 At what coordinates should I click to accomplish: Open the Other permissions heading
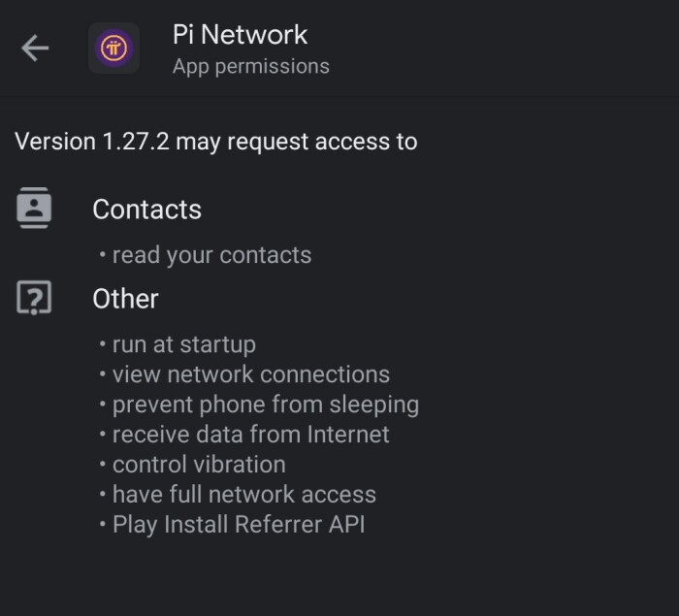(125, 299)
